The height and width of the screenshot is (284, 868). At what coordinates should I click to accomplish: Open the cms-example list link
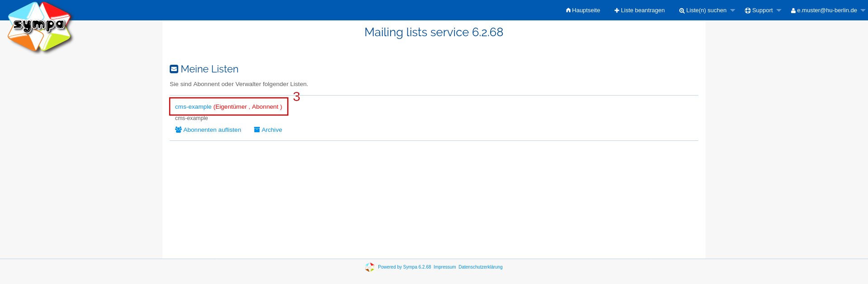(x=193, y=107)
